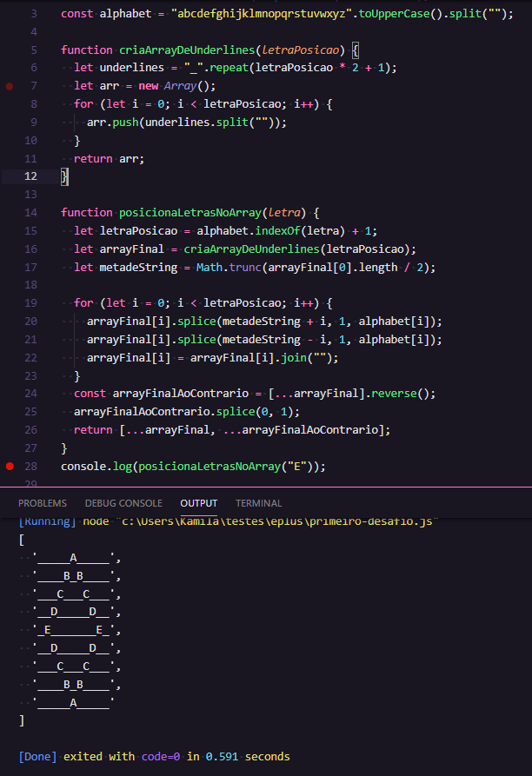Screen dimensions: 532x776
Task: Click the '[Running]' output line
Action: [x=228, y=521]
